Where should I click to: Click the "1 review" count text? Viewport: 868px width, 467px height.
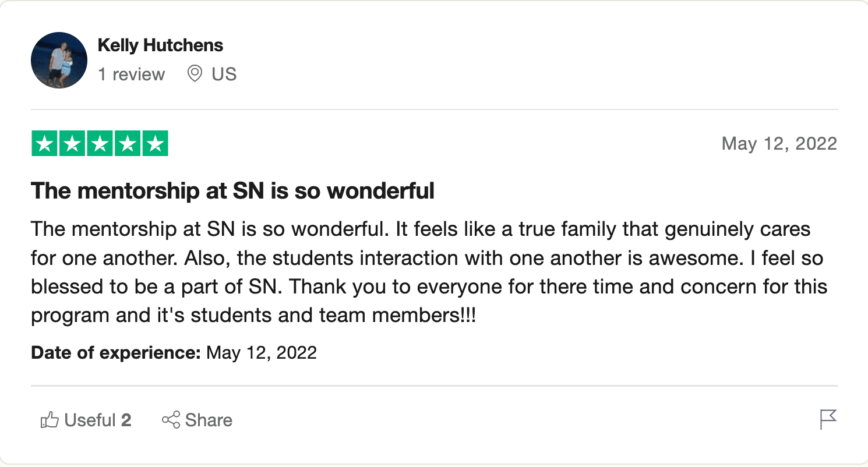tap(131, 75)
